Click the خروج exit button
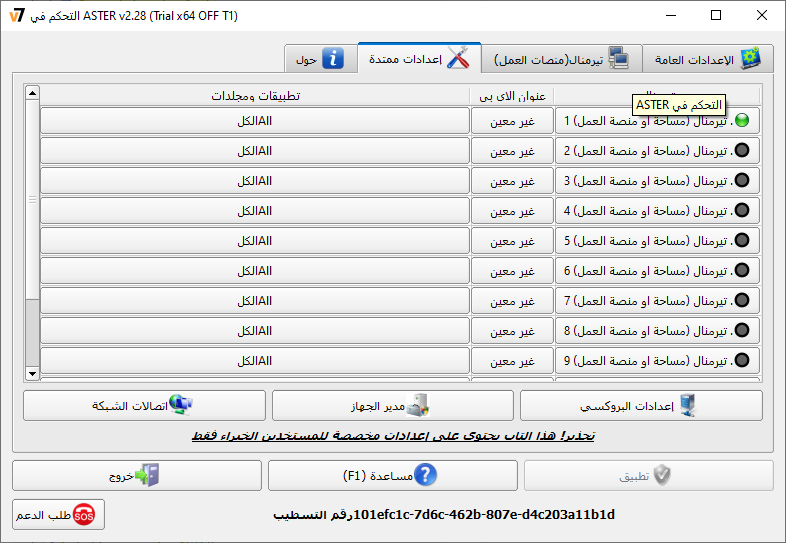 (137, 475)
